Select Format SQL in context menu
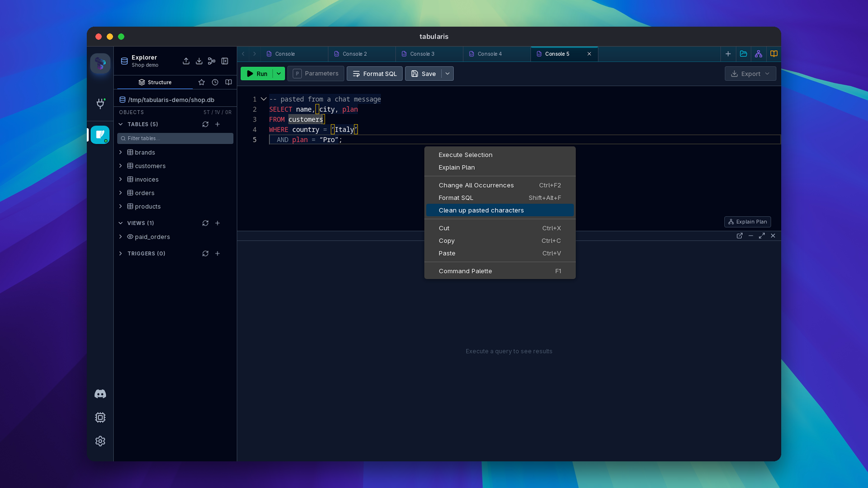 500,198
